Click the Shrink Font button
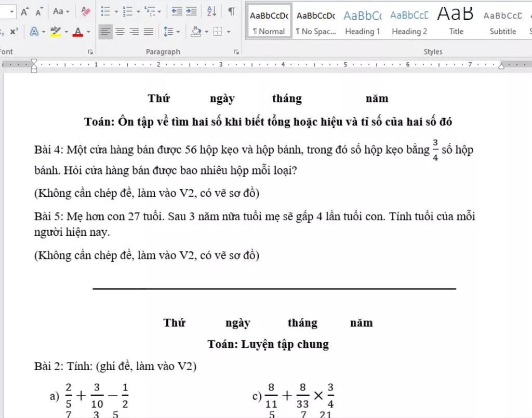Image resolution: width=532 pixels, height=418 pixels. pyautogui.click(x=38, y=12)
